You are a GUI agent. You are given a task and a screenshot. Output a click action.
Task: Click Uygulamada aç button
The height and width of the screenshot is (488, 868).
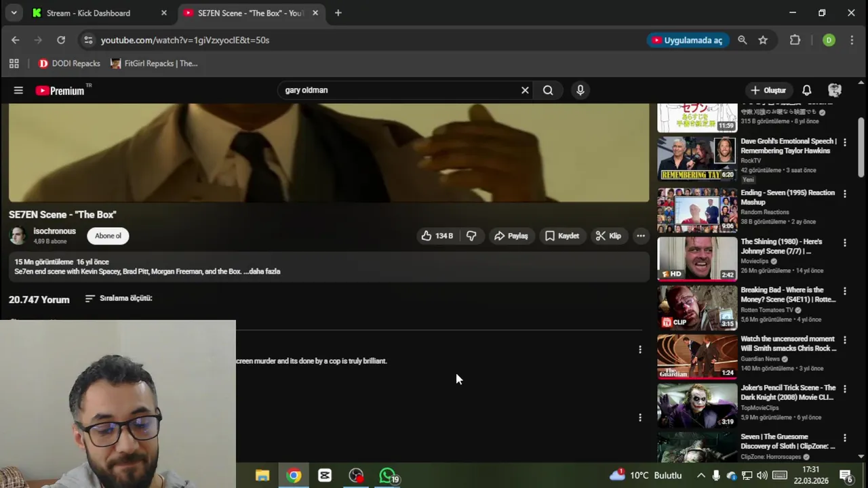pos(688,40)
